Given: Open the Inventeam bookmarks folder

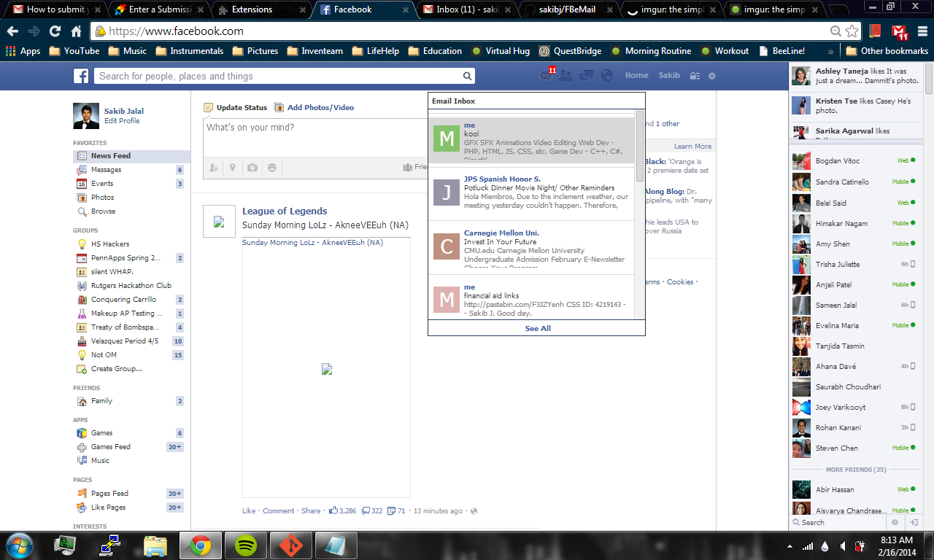Looking at the screenshot, I should (314, 51).
